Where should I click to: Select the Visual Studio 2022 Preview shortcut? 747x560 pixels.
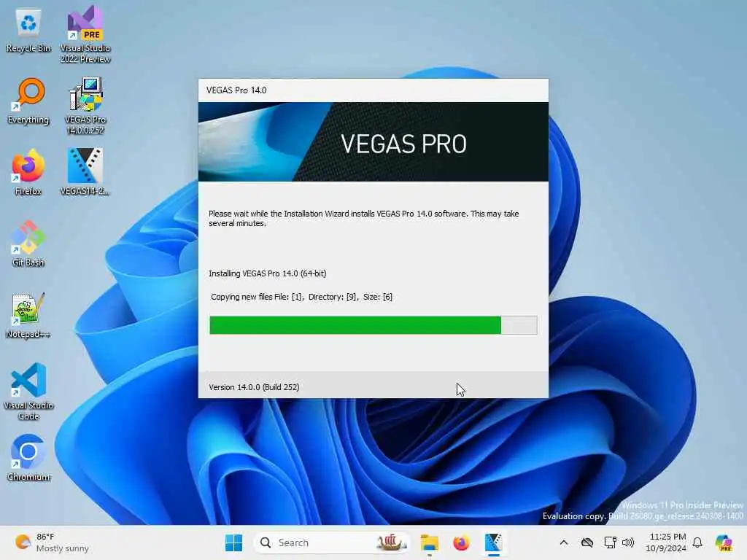[x=85, y=34]
